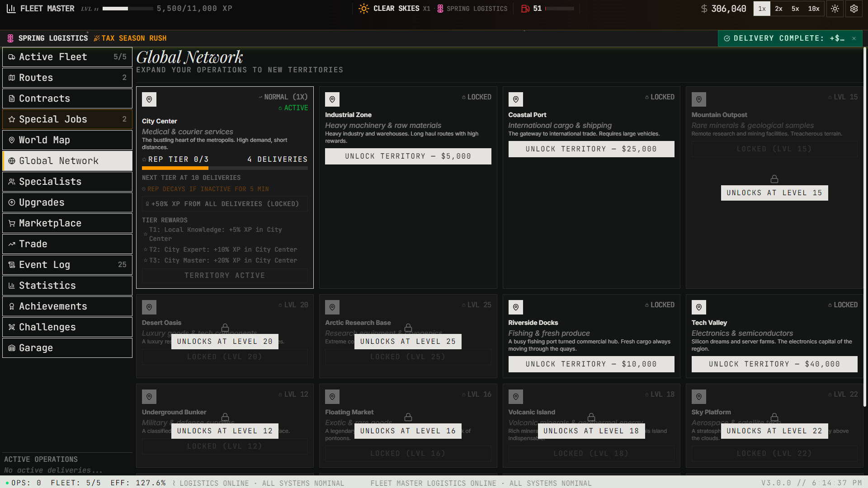Click the Fleet Master bar chart logo

pyautogui.click(x=11, y=9)
